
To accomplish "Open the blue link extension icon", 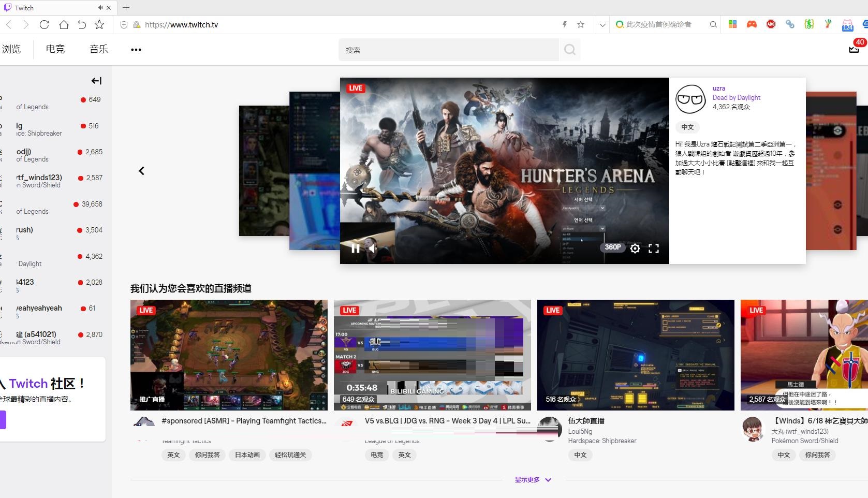I will tap(790, 24).
